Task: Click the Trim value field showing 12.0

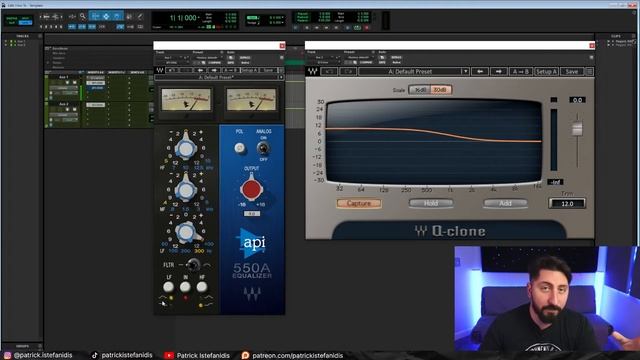Action: (567, 203)
